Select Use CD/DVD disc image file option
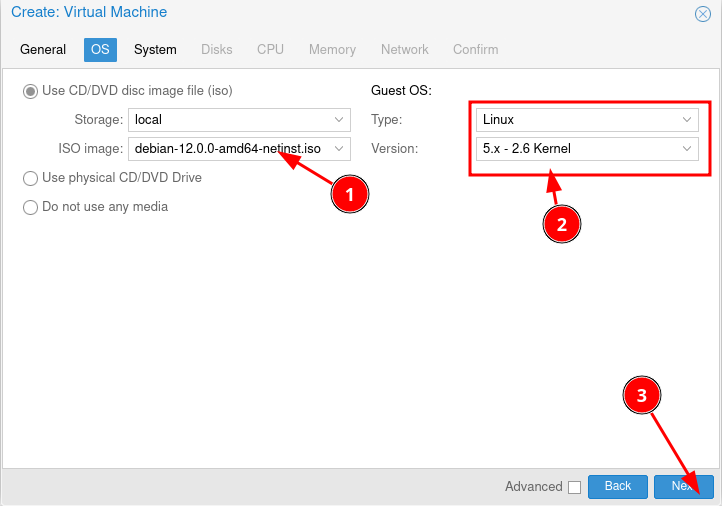722x506 pixels. tap(30, 91)
